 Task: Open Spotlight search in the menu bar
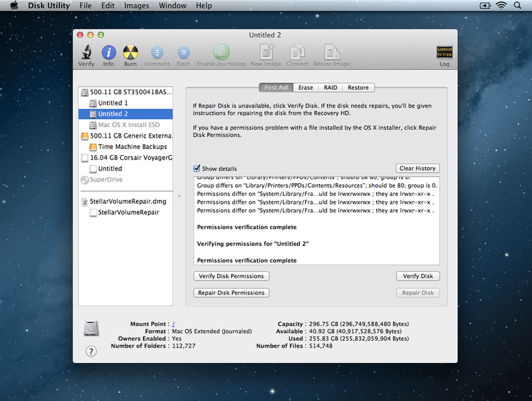[517, 5]
